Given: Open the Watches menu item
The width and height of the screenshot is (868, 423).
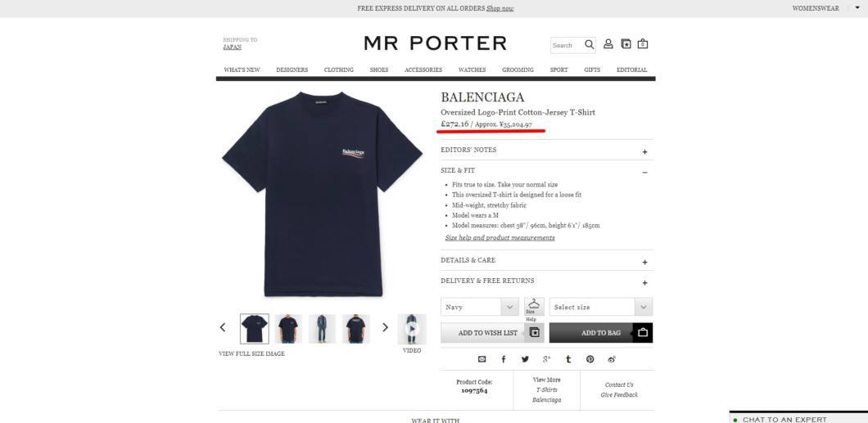Looking at the screenshot, I should coord(472,70).
